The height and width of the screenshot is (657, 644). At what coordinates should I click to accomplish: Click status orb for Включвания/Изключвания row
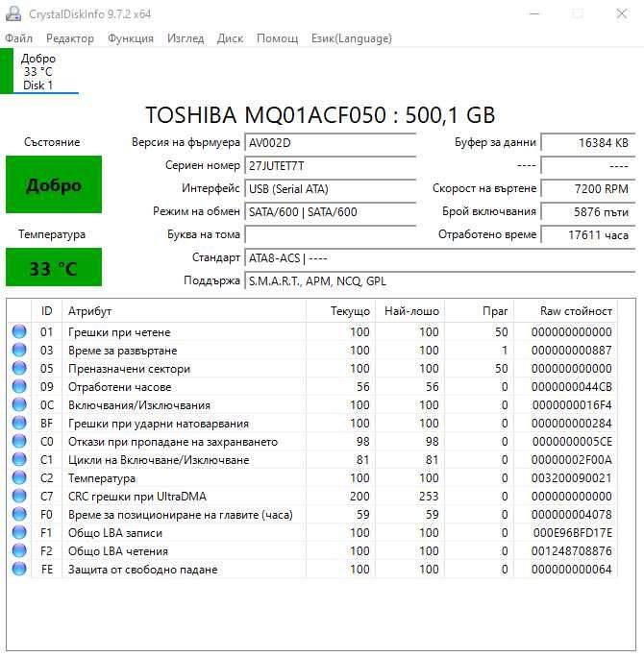19,404
